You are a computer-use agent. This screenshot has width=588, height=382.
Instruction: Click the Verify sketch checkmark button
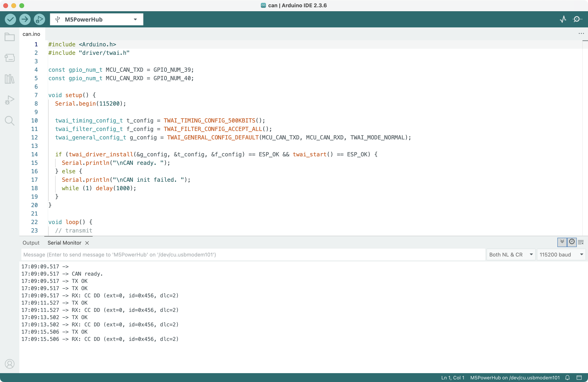coord(10,19)
